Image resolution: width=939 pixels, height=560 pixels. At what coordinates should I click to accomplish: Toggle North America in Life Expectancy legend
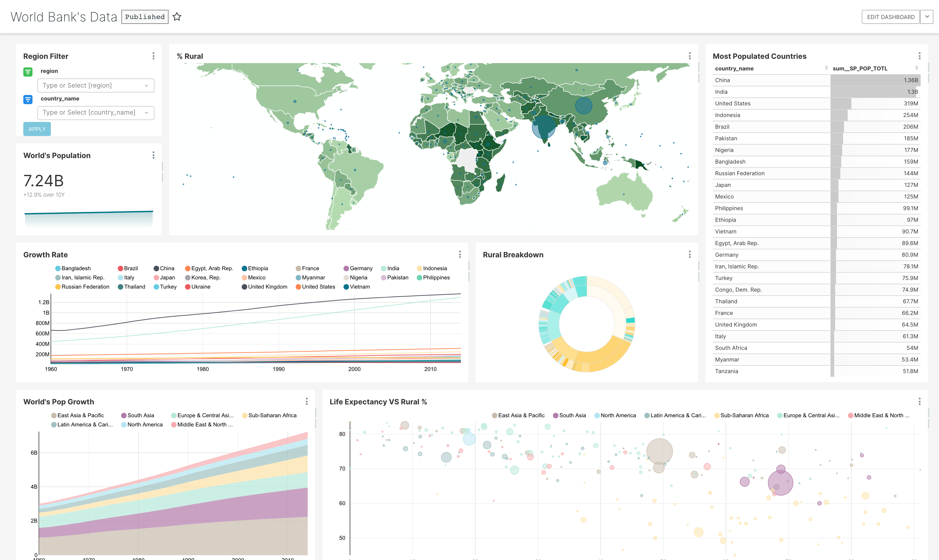618,415
